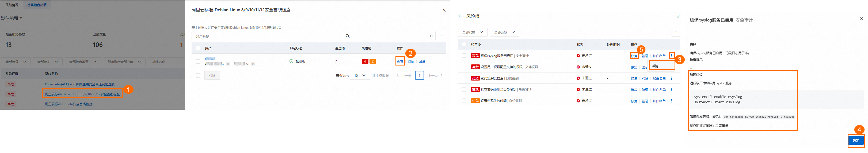This screenshot has height=153, width=868.
Task: Click the 旗舰版 shield icon
Action: pyautogui.click(x=291, y=61)
